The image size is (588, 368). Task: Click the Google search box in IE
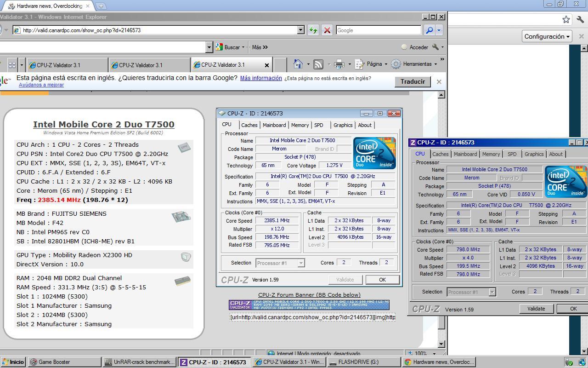[378, 30]
